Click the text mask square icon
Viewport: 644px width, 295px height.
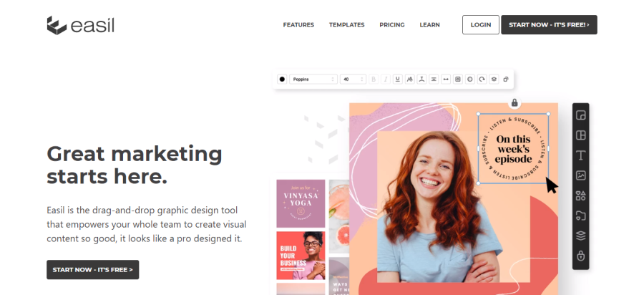coord(457,79)
